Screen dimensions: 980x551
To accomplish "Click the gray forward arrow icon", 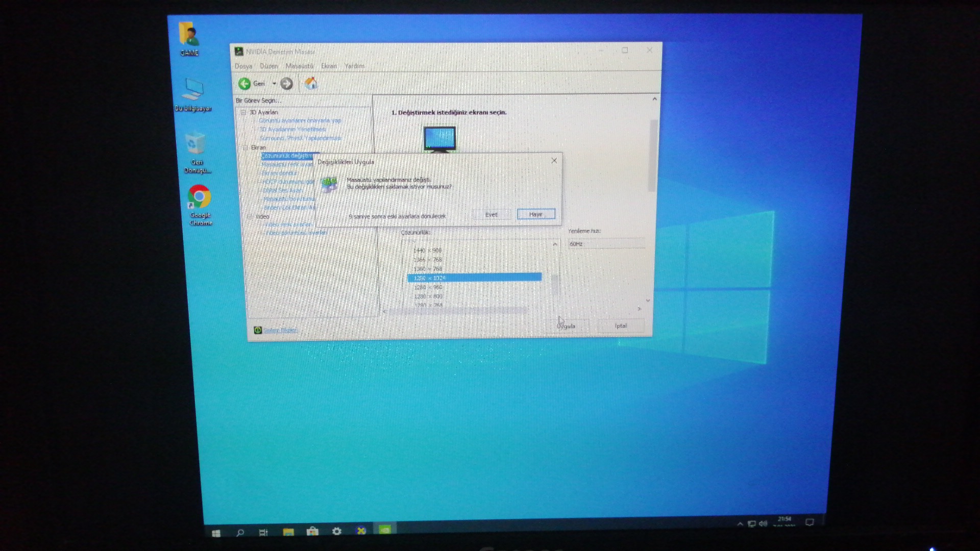I will coord(287,84).
